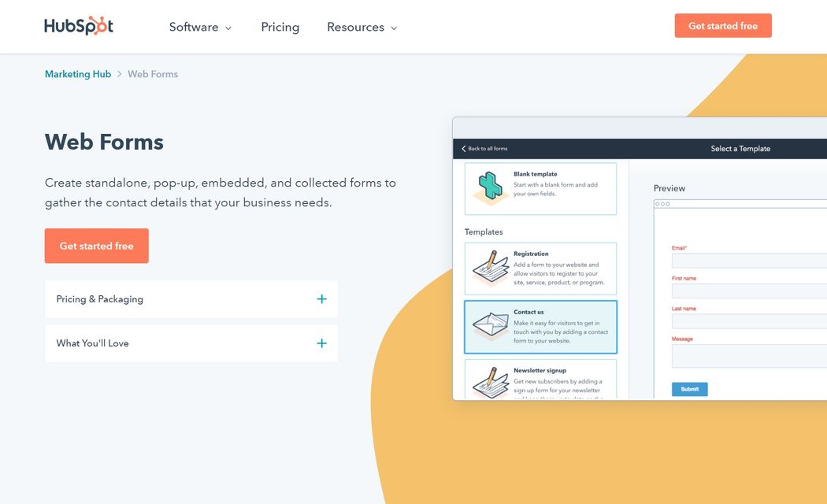
Task: Click the Email input field in preview
Action: (748, 261)
